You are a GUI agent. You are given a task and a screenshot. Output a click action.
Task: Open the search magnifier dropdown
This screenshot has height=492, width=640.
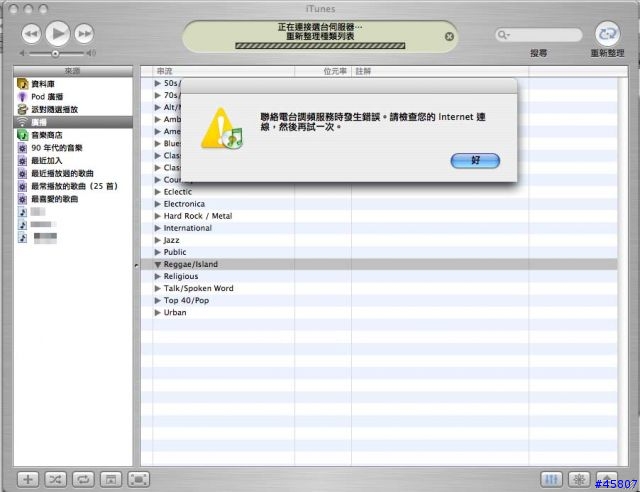coord(504,35)
